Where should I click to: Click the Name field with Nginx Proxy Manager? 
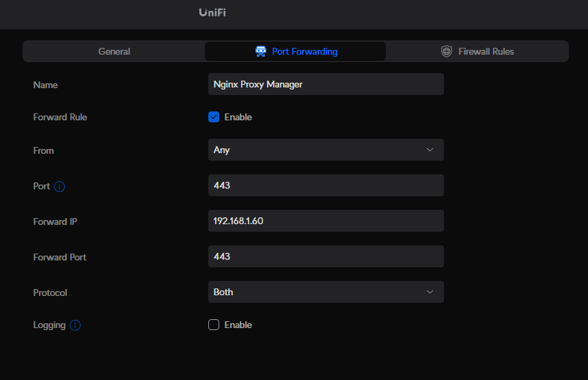326,84
